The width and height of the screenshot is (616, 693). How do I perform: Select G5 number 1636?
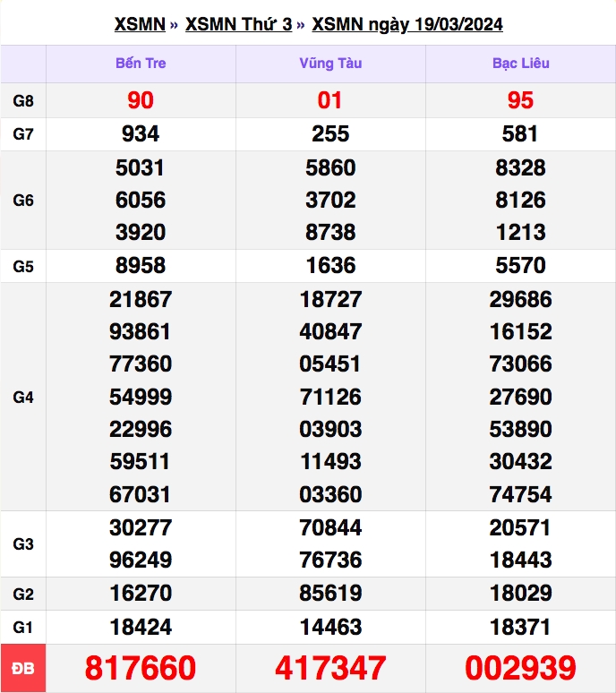(331, 266)
